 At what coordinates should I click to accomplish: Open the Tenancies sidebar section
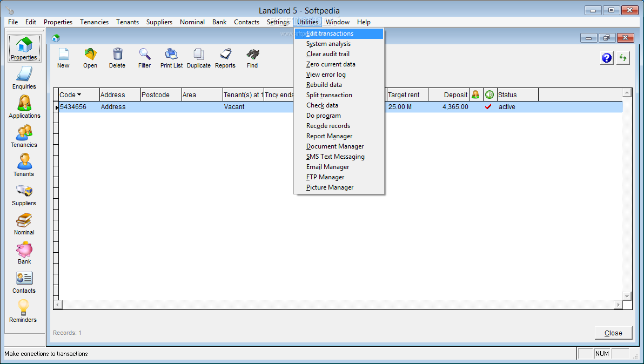coord(24,136)
